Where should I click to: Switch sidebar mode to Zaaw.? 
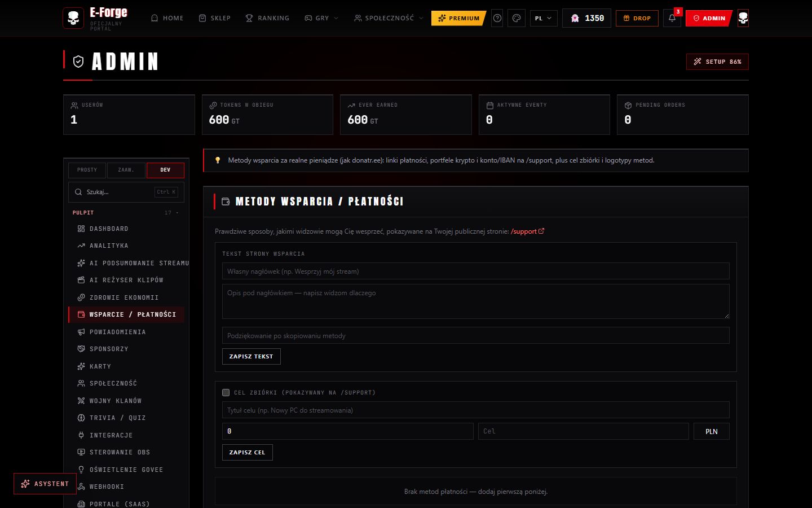click(x=126, y=170)
